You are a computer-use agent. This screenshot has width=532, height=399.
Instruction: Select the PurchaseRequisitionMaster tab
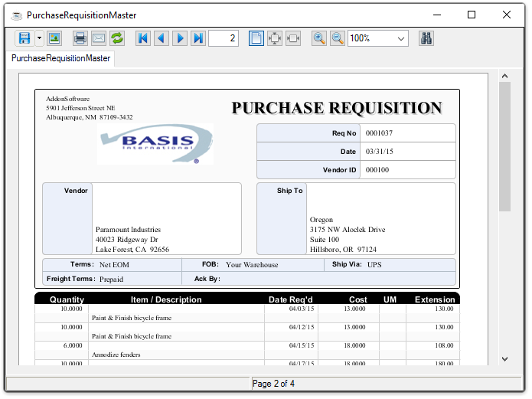click(61, 58)
